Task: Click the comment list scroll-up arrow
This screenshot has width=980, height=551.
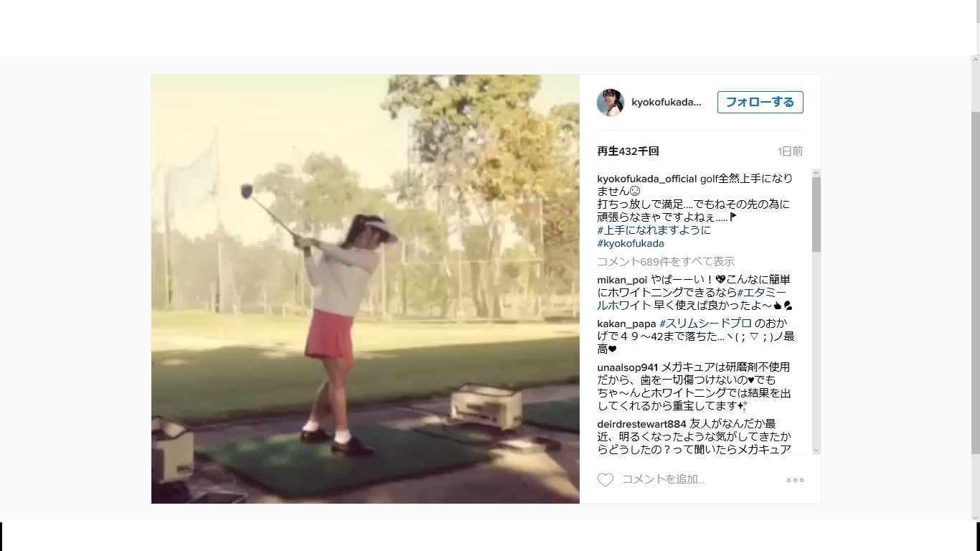Action: 816,173
